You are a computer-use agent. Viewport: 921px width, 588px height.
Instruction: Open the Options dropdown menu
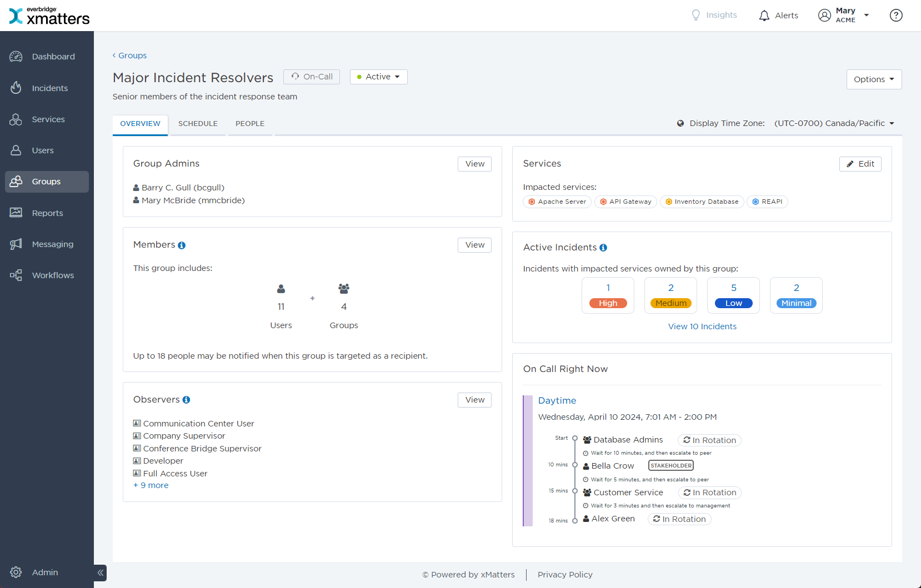pos(874,79)
